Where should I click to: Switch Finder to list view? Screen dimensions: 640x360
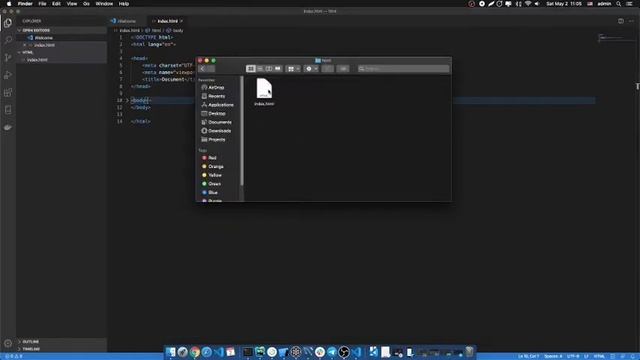(x=260, y=69)
